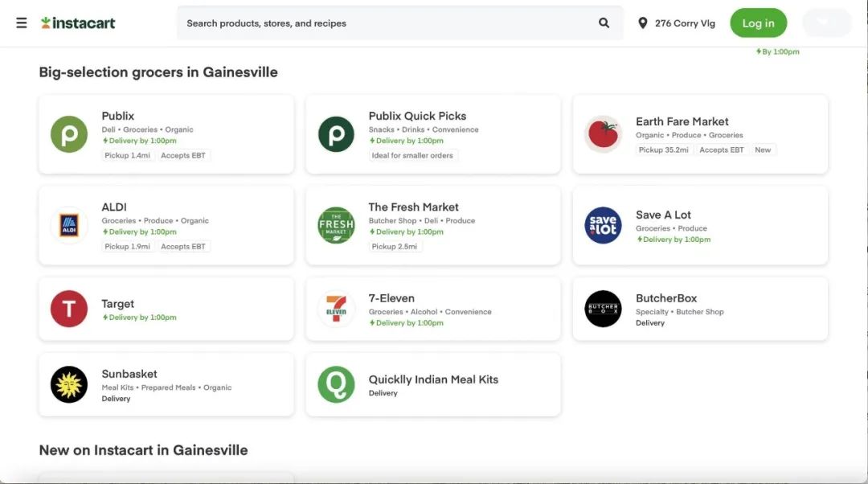Click the cart button beside Log in

[827, 23]
